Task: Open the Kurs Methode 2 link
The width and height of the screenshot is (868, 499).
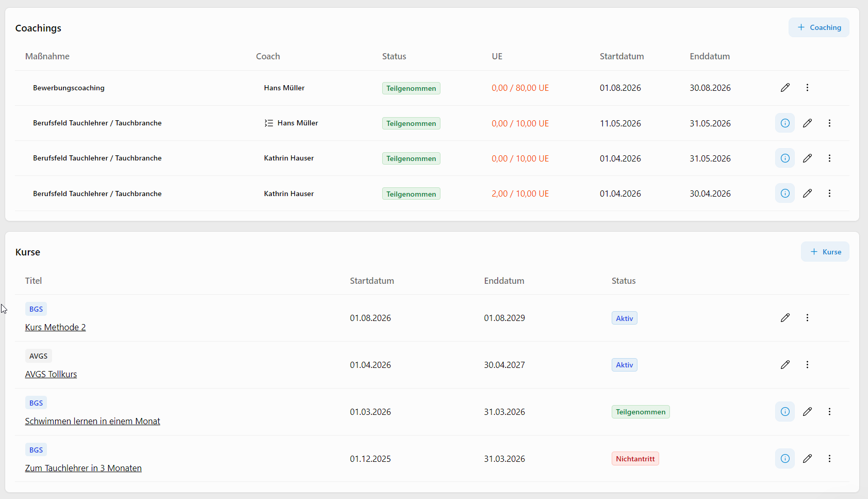Action: tap(55, 327)
